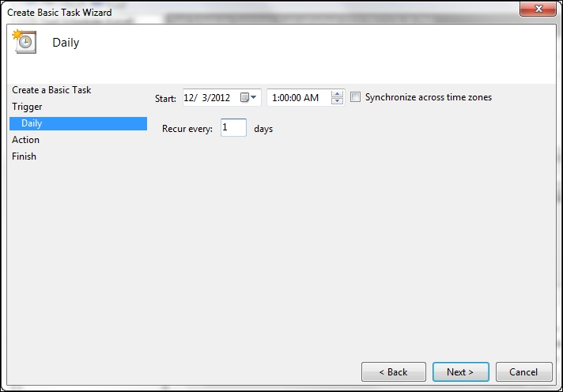Viewport: 563px width, 392px height.
Task: Select the highlighted Daily step
Action: point(78,123)
